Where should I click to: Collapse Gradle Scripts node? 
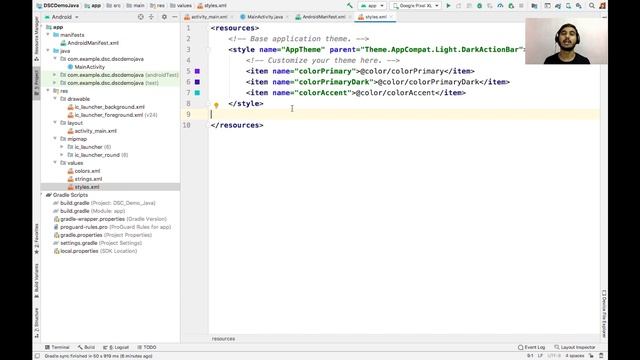point(42,195)
